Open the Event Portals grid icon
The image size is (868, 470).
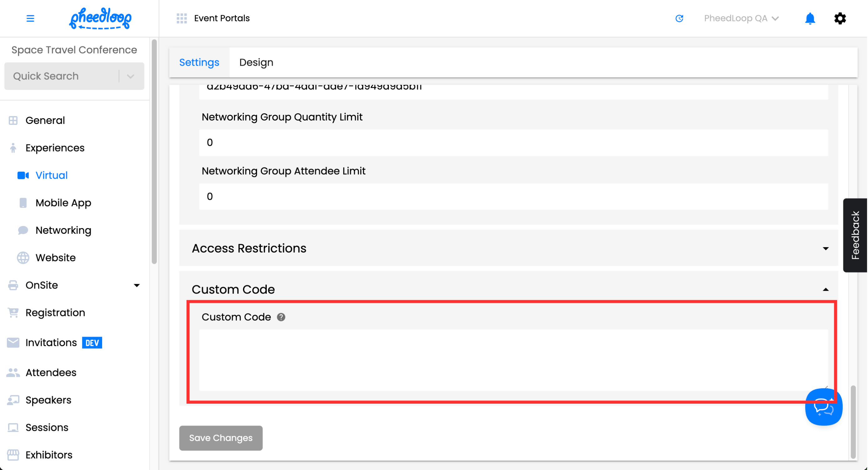[x=182, y=18]
